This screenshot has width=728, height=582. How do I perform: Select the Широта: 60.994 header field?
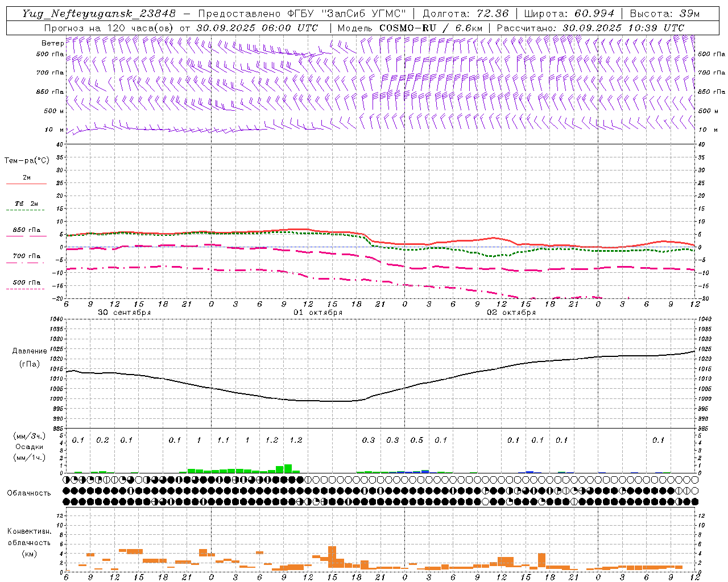569,14
